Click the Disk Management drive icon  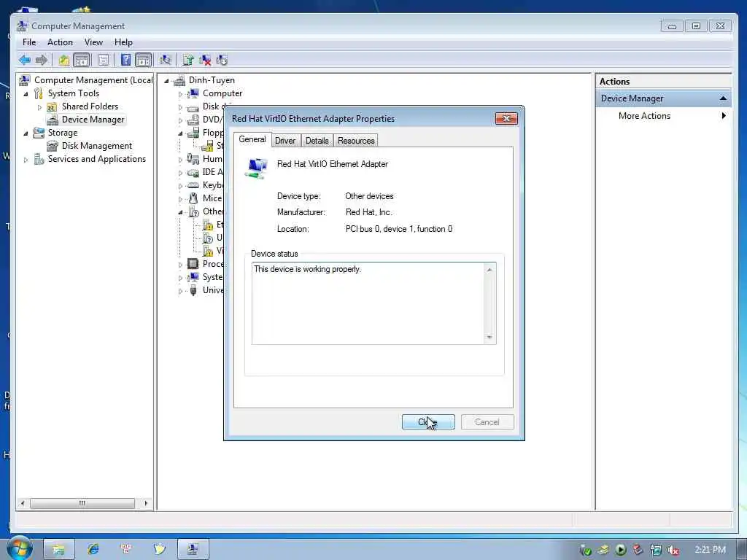coord(52,146)
